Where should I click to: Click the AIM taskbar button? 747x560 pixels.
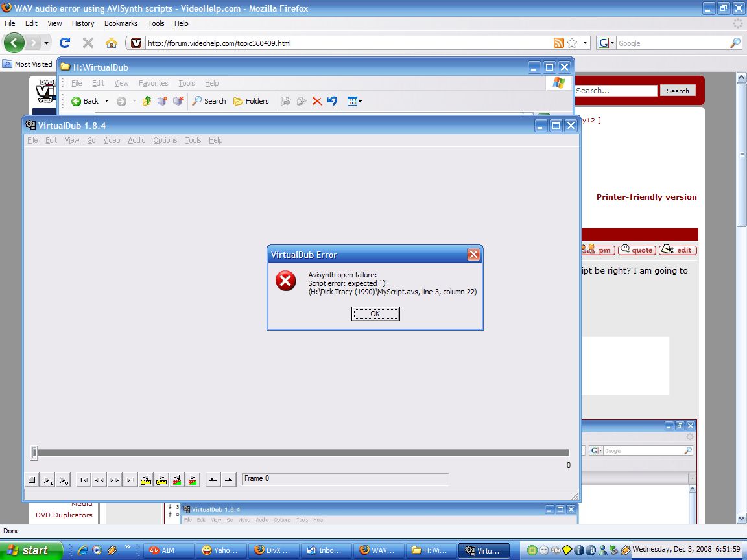[x=168, y=550]
